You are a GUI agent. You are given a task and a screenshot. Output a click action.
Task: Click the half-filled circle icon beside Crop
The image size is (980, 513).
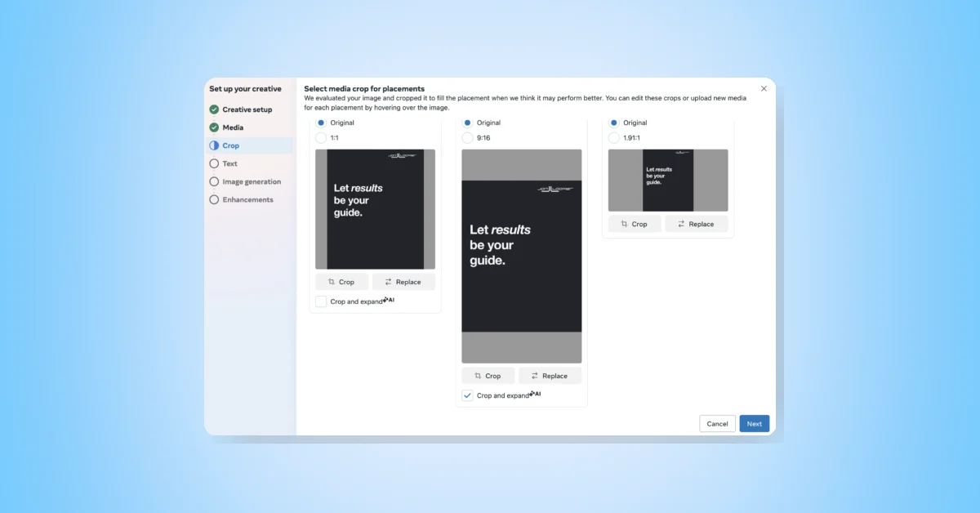coord(214,145)
